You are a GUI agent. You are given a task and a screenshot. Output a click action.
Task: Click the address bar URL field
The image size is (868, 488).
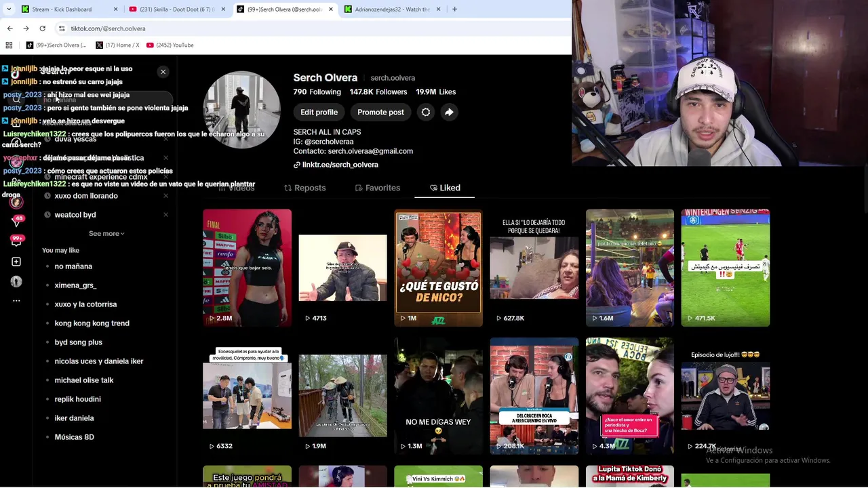pyautogui.click(x=312, y=28)
